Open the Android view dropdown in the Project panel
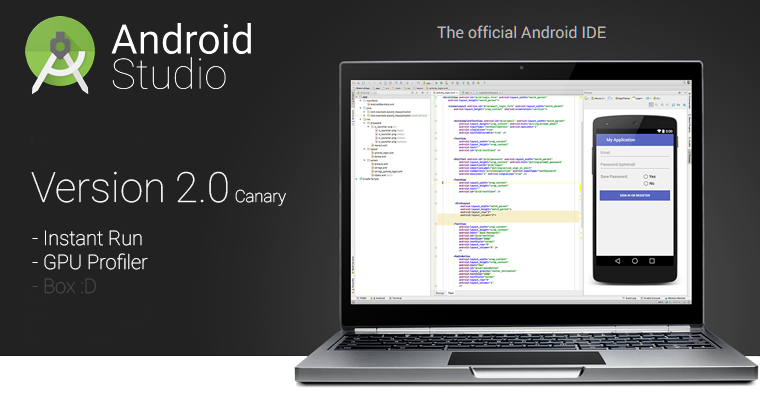760x394 pixels. click(x=366, y=93)
